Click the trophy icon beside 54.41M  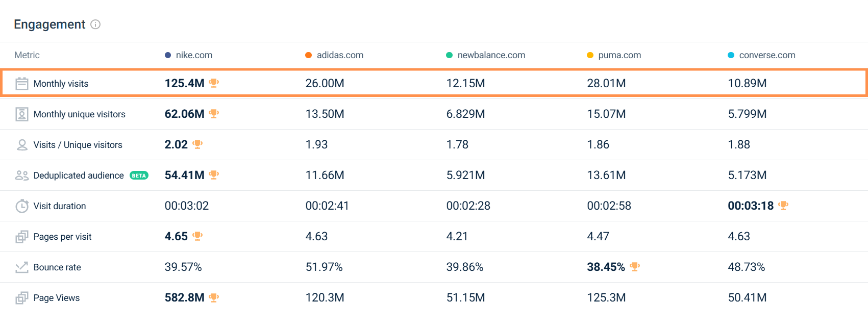click(x=214, y=175)
